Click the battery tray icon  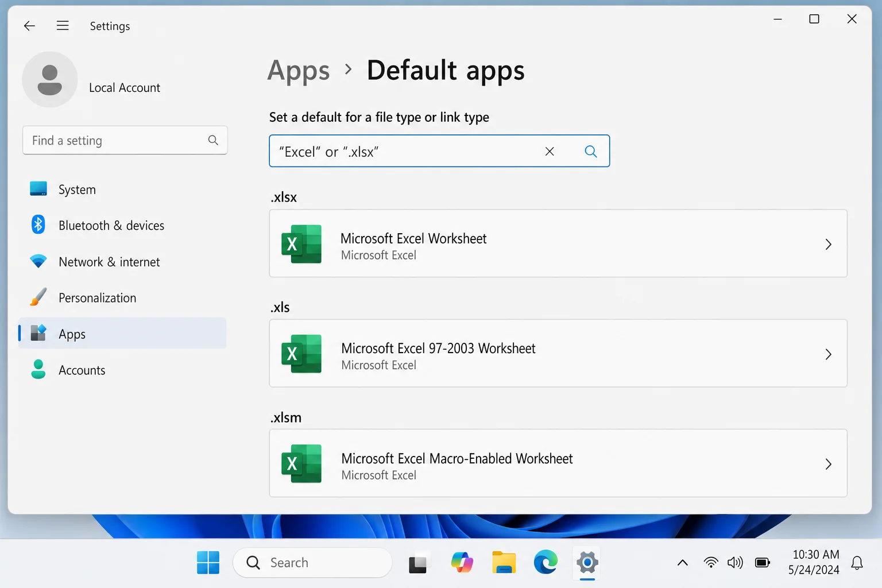pos(763,563)
